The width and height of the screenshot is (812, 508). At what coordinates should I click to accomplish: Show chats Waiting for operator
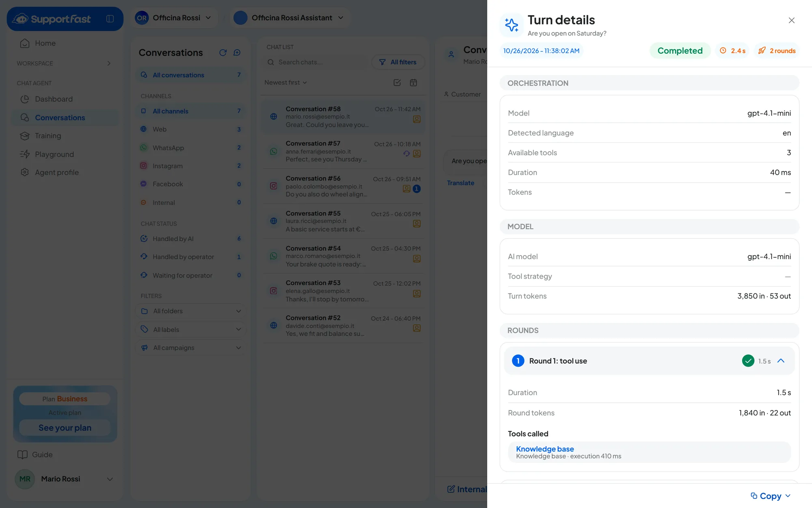coord(191,275)
